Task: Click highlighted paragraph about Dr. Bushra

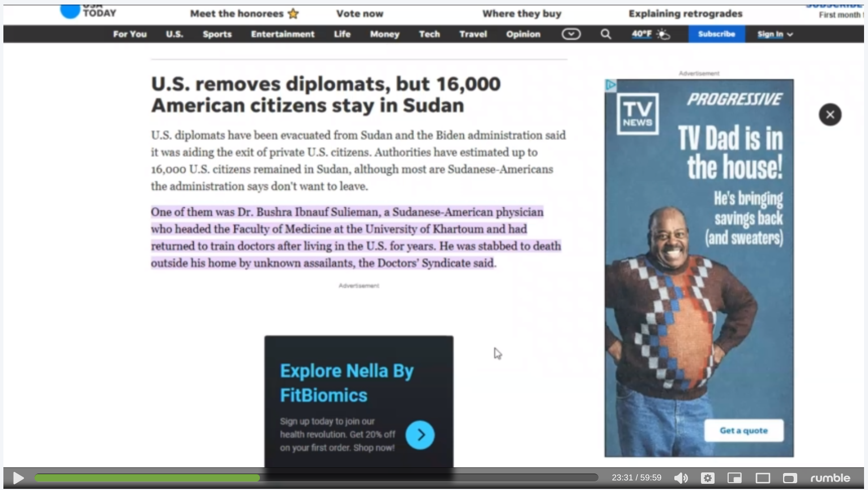Action: pyautogui.click(x=356, y=237)
